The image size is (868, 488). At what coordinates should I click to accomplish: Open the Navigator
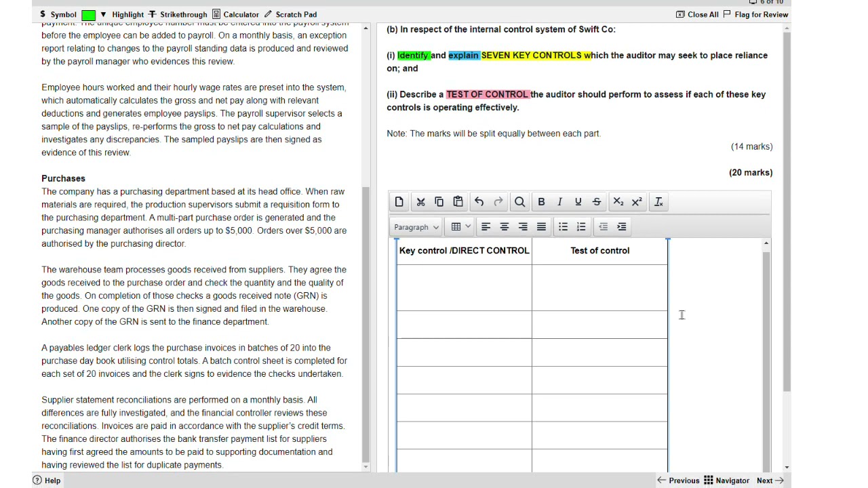pos(726,481)
